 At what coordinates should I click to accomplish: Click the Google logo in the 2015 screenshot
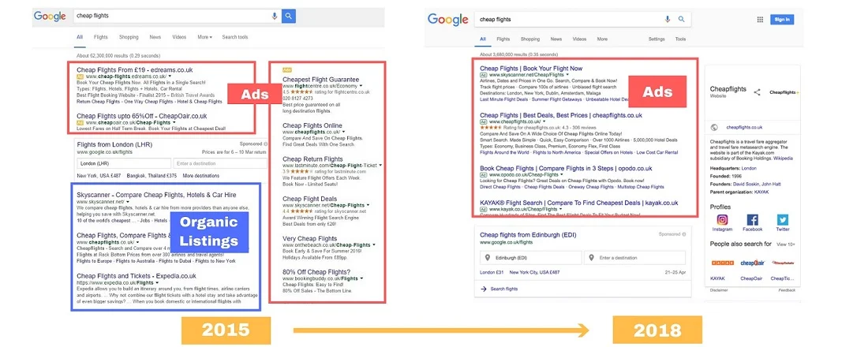tap(50, 16)
